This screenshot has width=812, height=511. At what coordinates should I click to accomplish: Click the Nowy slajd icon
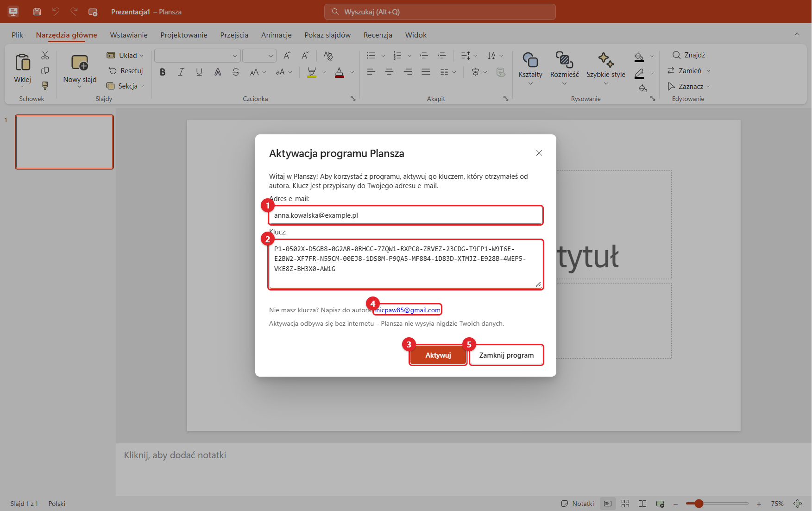[x=80, y=62]
